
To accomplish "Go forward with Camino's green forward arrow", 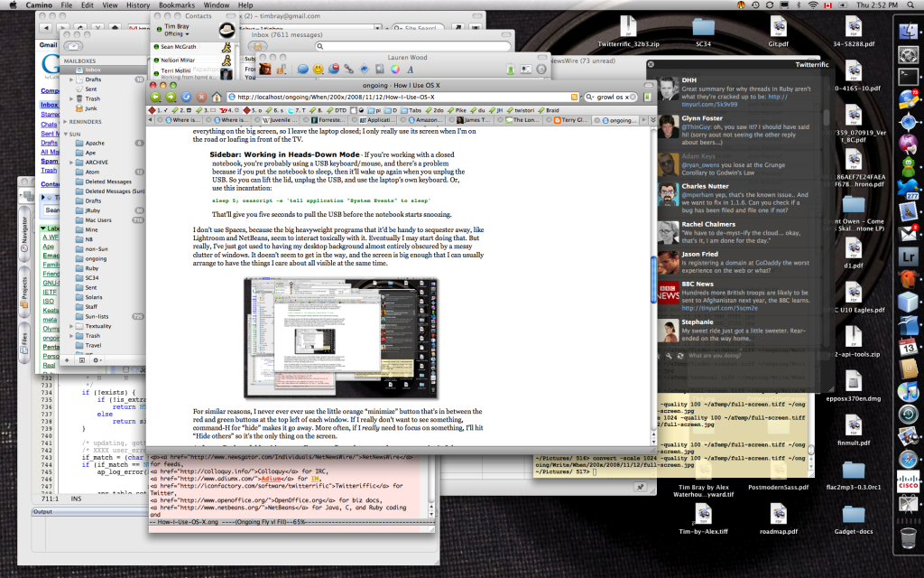I will 171,98.
